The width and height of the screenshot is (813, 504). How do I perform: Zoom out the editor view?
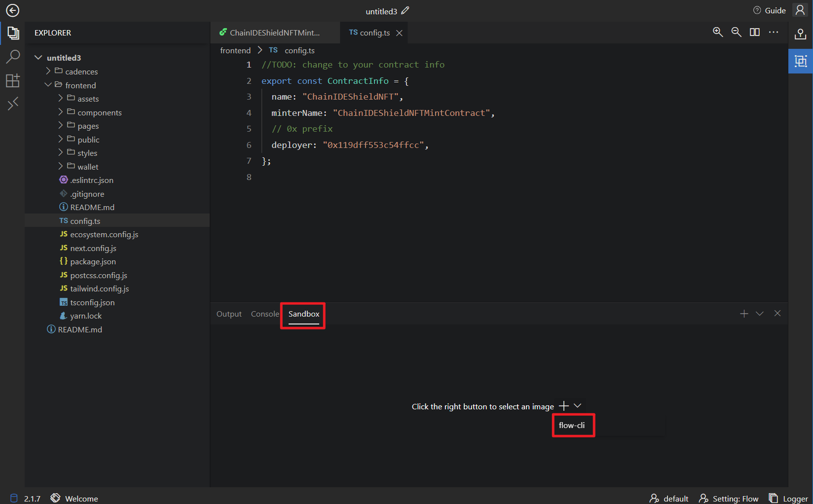[x=736, y=32]
